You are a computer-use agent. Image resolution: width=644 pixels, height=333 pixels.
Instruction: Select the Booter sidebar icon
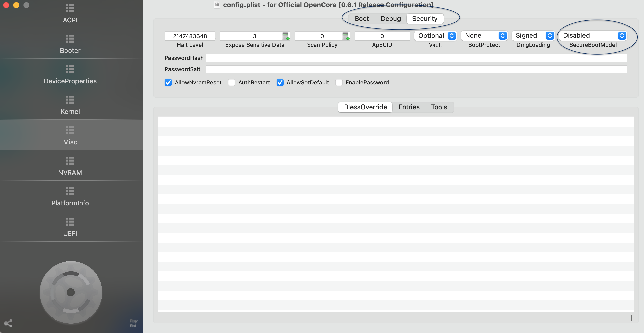(70, 44)
